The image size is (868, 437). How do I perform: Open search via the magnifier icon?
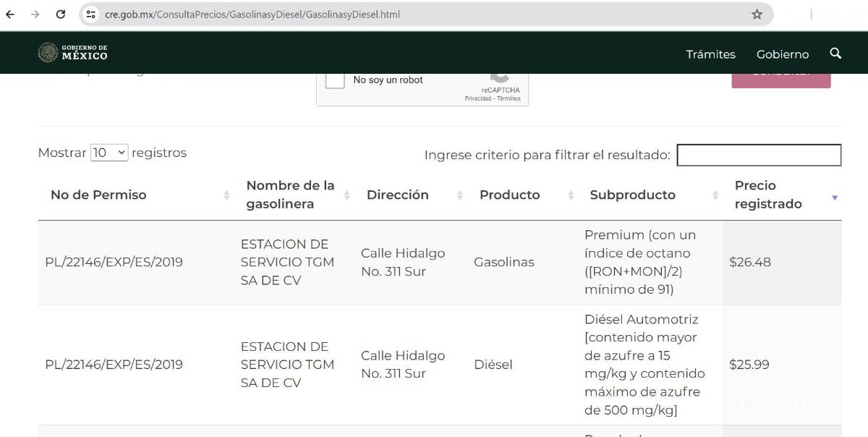[x=835, y=54]
